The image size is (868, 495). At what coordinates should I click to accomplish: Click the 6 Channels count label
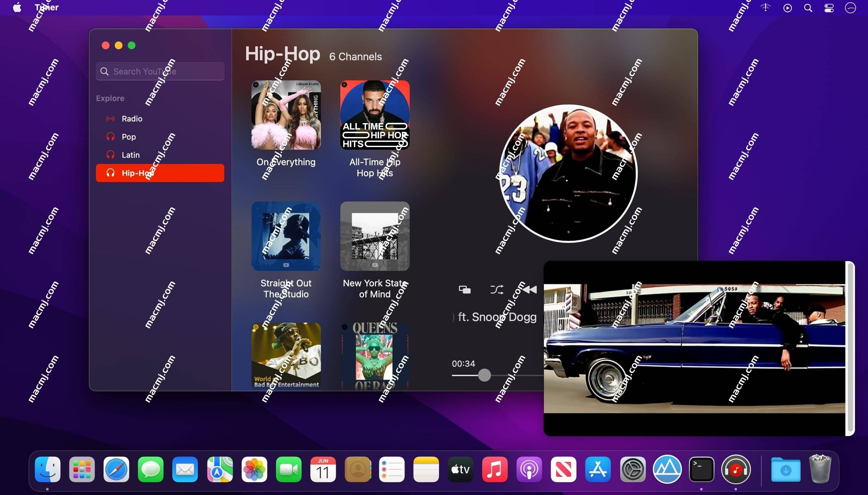tap(356, 56)
